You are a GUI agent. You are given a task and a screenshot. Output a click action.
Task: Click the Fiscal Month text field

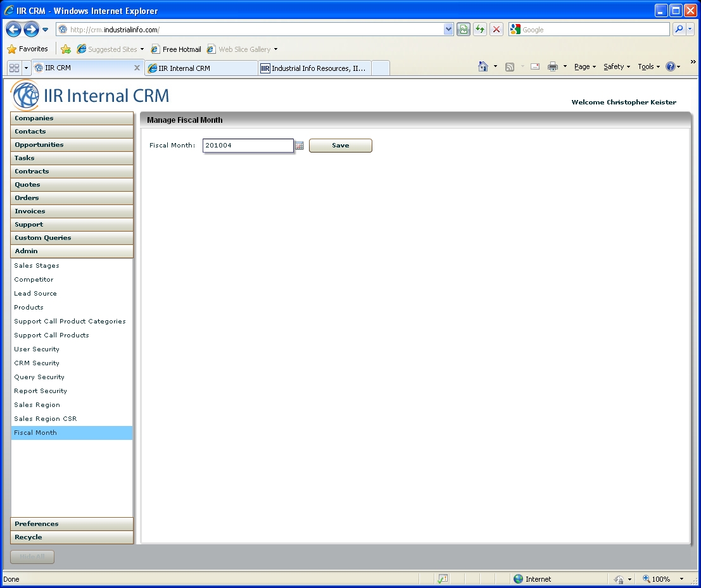click(248, 146)
